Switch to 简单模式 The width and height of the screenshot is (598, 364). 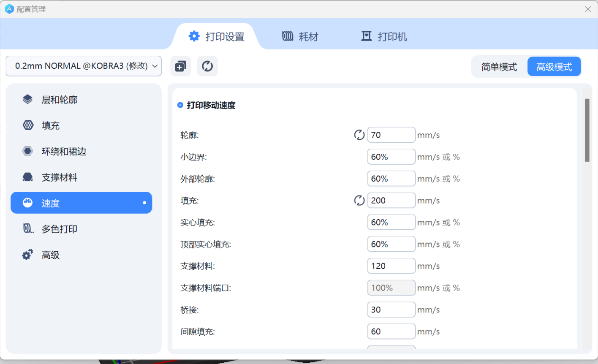pos(499,67)
